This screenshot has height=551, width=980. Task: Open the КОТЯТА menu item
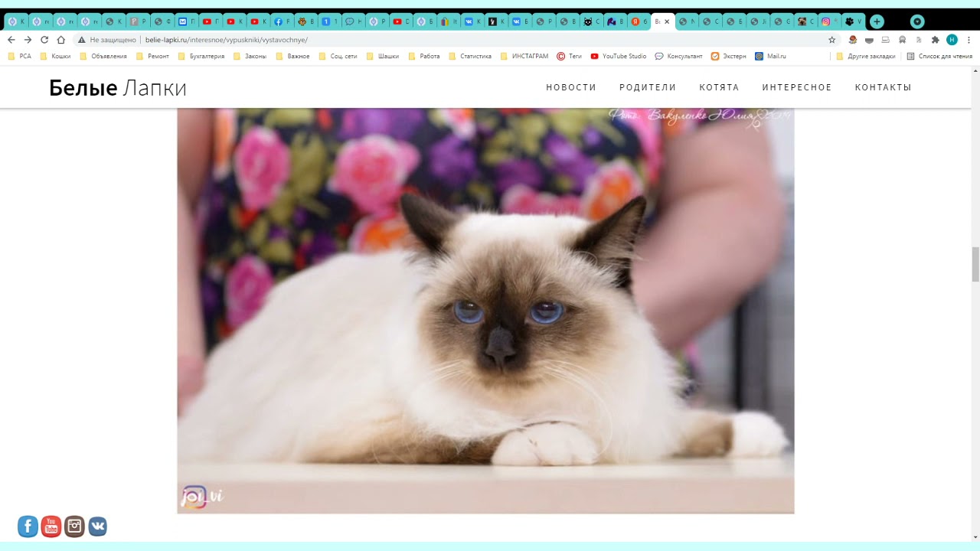tap(719, 87)
